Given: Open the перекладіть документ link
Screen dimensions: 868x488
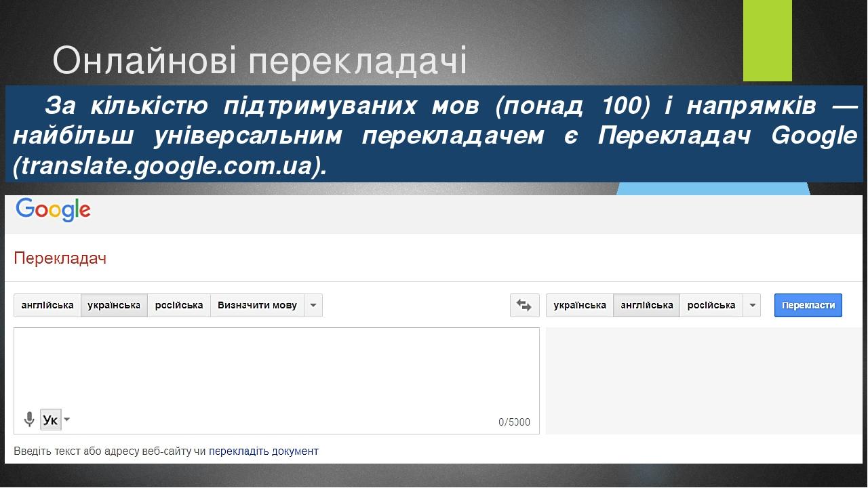Looking at the screenshot, I should click(x=264, y=451).
